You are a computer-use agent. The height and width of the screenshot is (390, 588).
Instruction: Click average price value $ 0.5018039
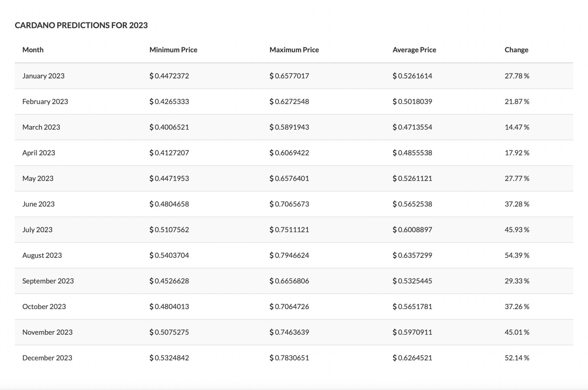click(413, 102)
